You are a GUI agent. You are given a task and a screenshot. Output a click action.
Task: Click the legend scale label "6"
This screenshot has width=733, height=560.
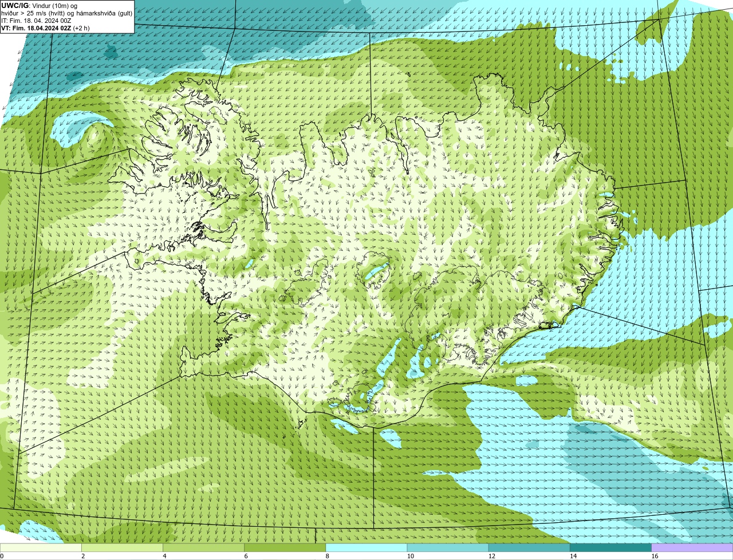(x=246, y=556)
